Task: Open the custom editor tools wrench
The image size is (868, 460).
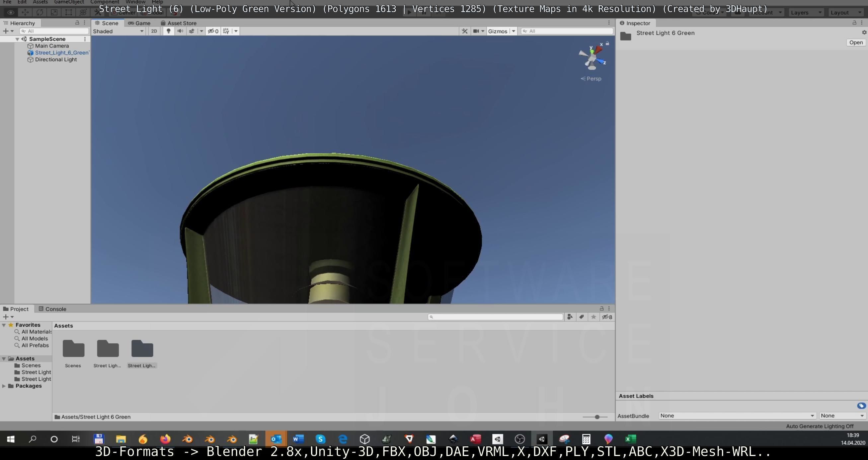Action: coord(97,13)
